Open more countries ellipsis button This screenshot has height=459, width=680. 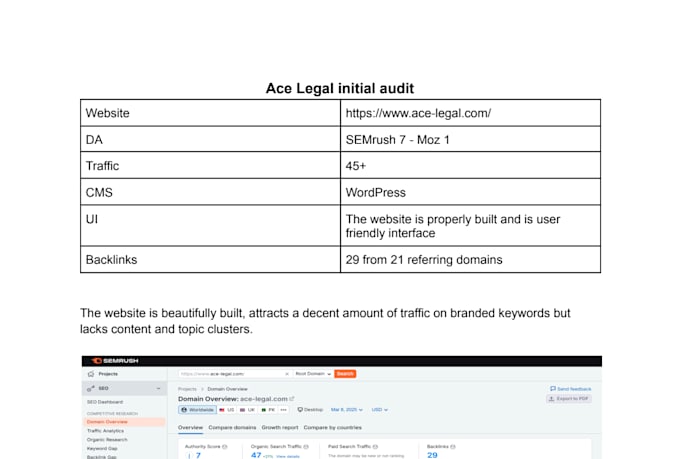[x=284, y=410]
